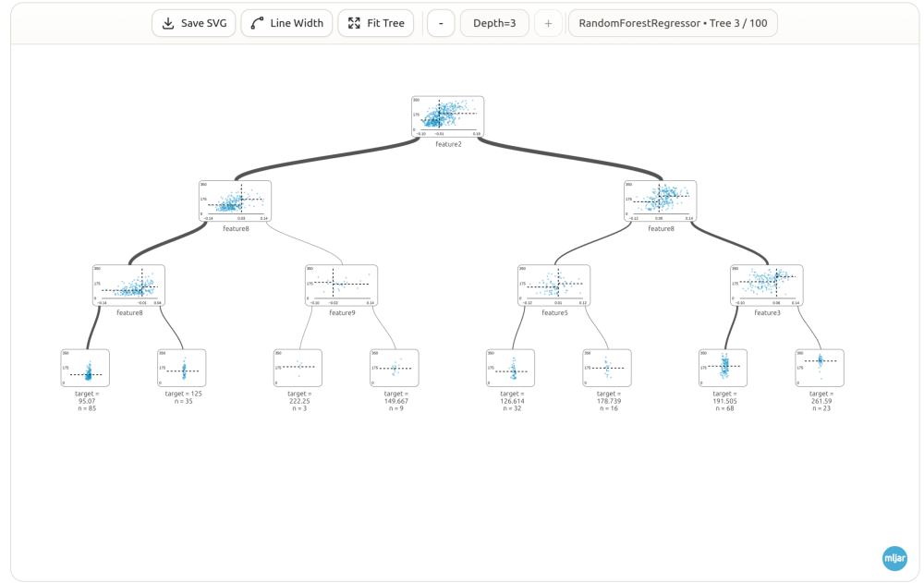Select leaf with target 95.07 n=85
Image resolution: width=924 pixels, height=583 pixels.
85,368
